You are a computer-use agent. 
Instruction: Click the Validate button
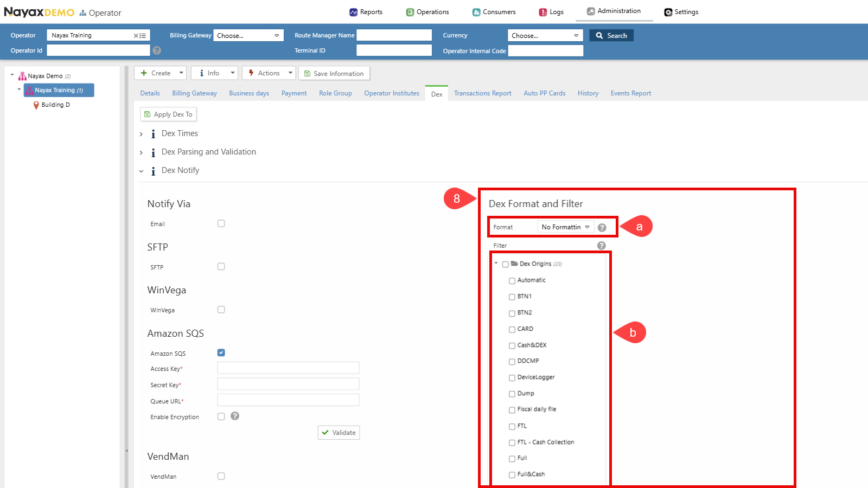(339, 433)
